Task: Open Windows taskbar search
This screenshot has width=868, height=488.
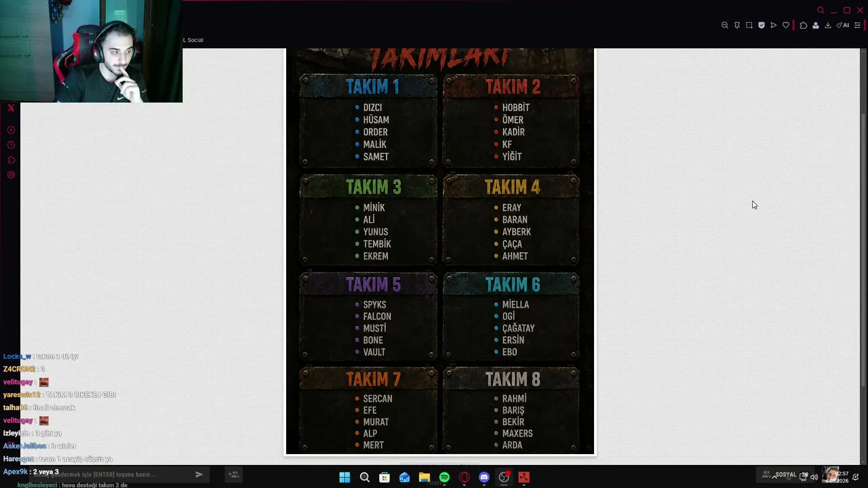Action: pos(365,477)
